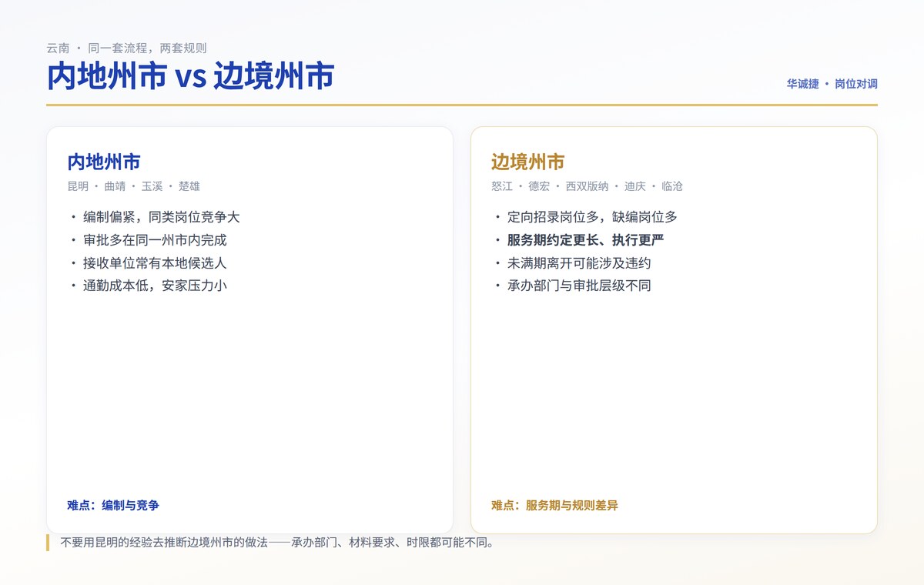Viewport: 924px width, 585px height.
Task: Select bullet 承办部门与审批层级不同
Action: pos(579,286)
